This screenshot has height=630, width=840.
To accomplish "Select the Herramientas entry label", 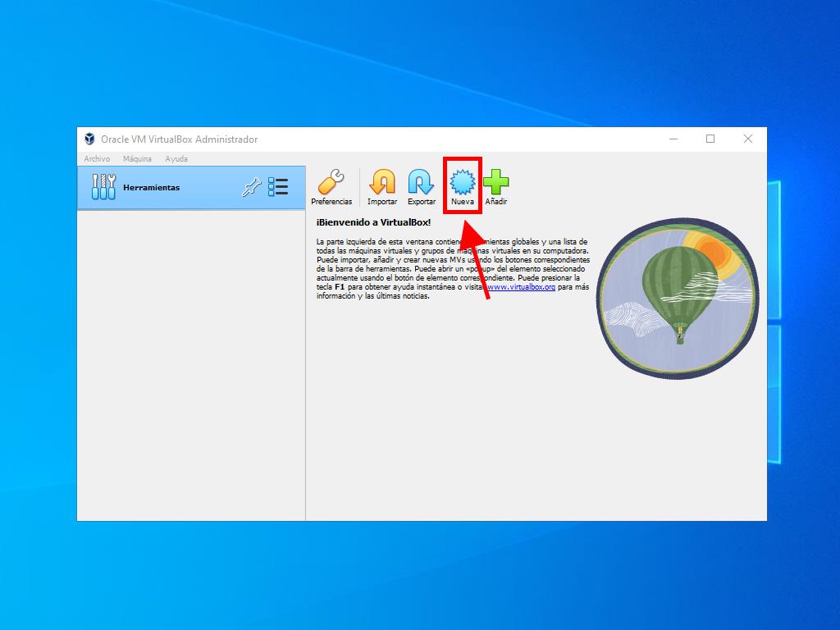I will (x=152, y=188).
